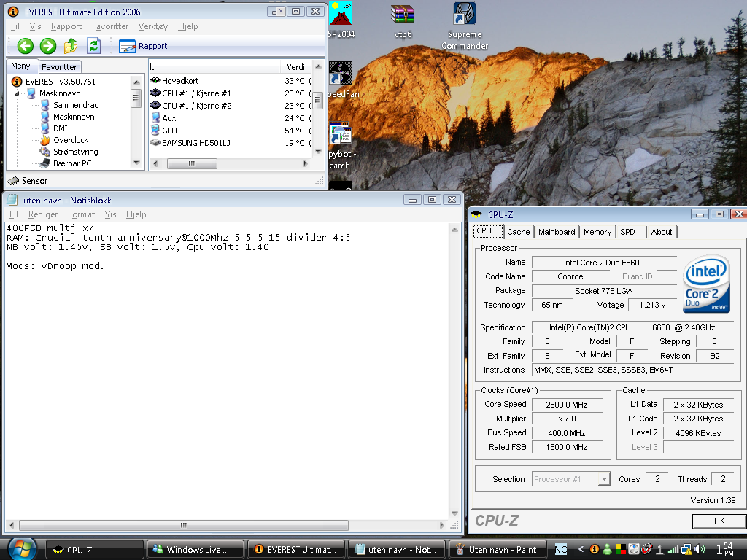The height and width of the screenshot is (560, 747).
Task: Switch to Windows Live taskbar button
Action: tap(196, 550)
